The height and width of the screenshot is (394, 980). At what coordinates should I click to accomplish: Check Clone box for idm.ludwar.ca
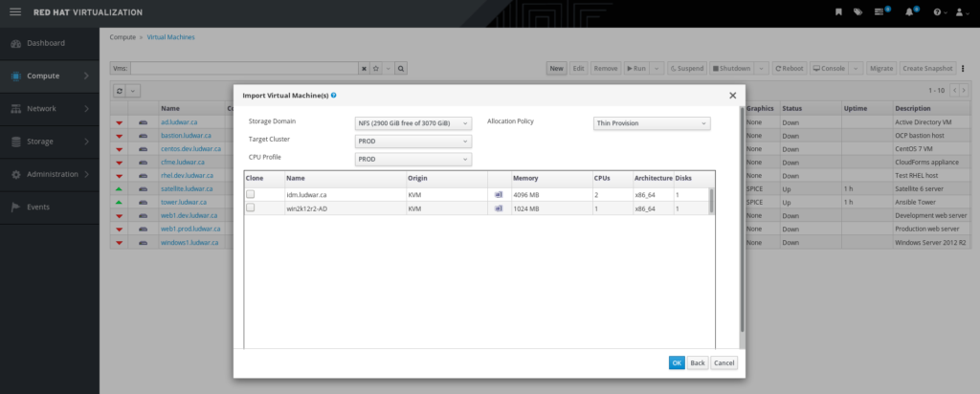point(251,194)
